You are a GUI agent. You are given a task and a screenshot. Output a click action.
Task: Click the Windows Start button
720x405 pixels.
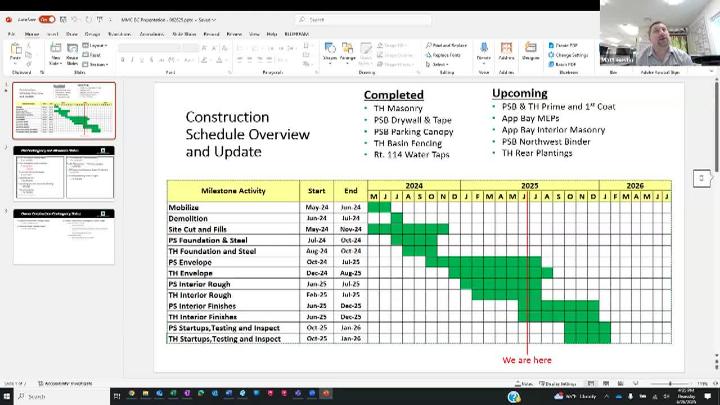pos(7,396)
